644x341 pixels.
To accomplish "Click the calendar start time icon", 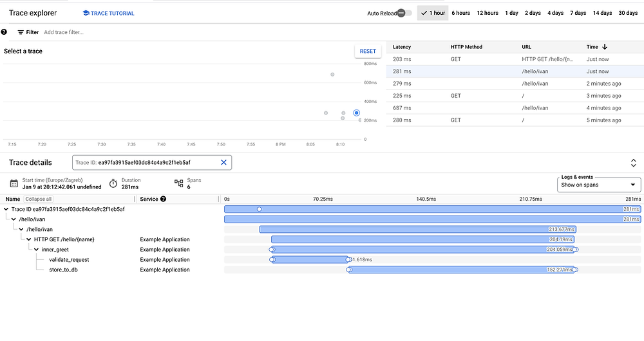I will click(x=14, y=183).
